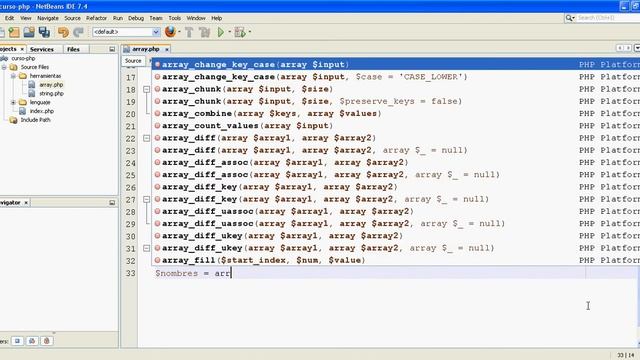Open the Debug menu

(136, 18)
